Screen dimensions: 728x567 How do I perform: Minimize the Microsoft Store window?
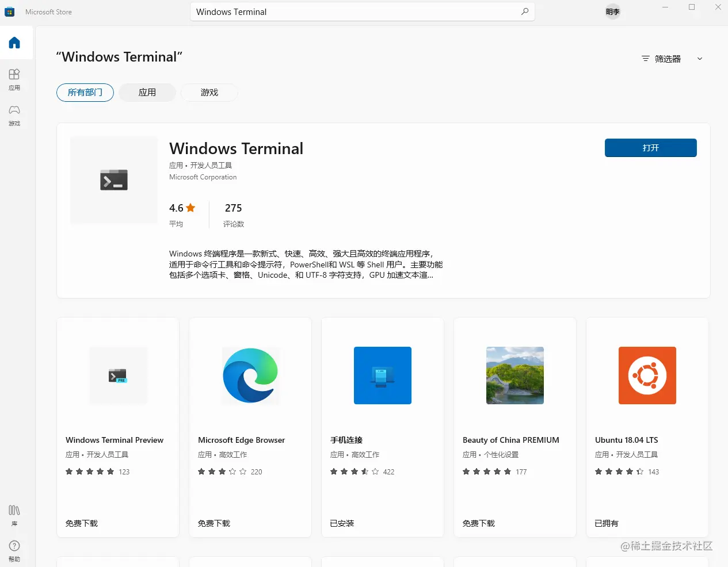665,7
